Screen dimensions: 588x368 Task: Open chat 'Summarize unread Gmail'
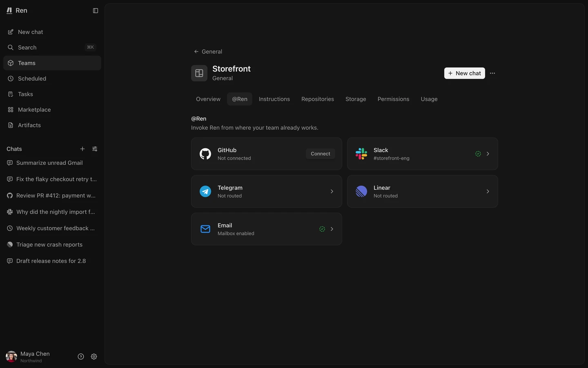52,163
